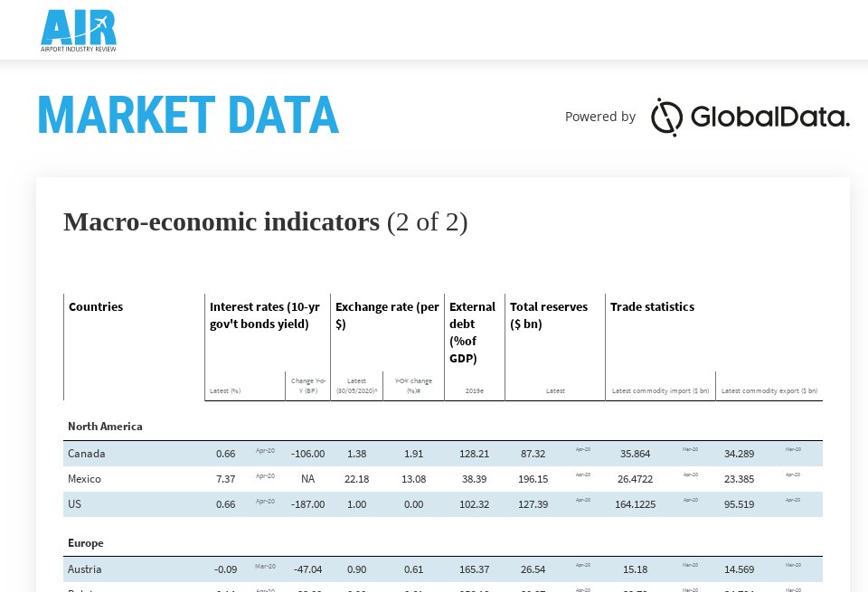Select the Austria row label
The height and width of the screenshot is (592, 868).
tap(85, 569)
